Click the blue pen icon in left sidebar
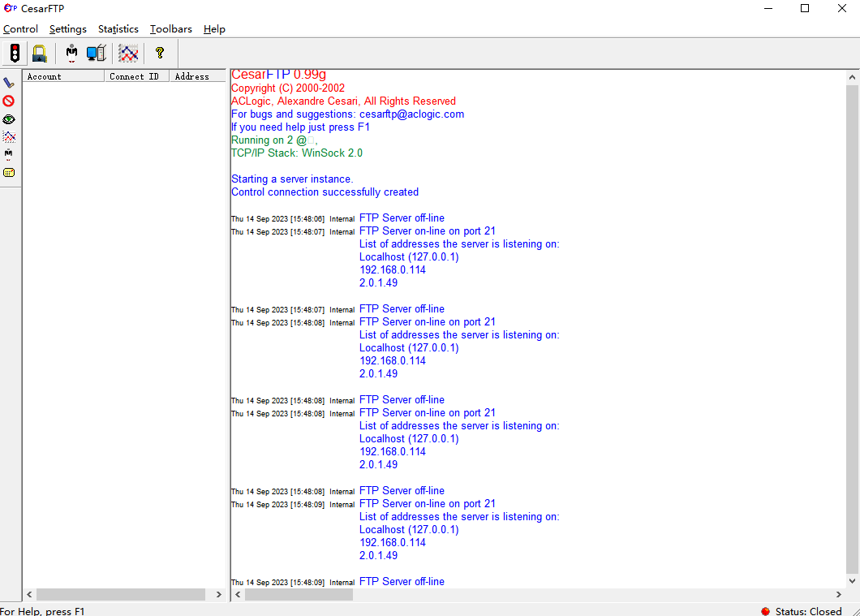 [x=9, y=83]
